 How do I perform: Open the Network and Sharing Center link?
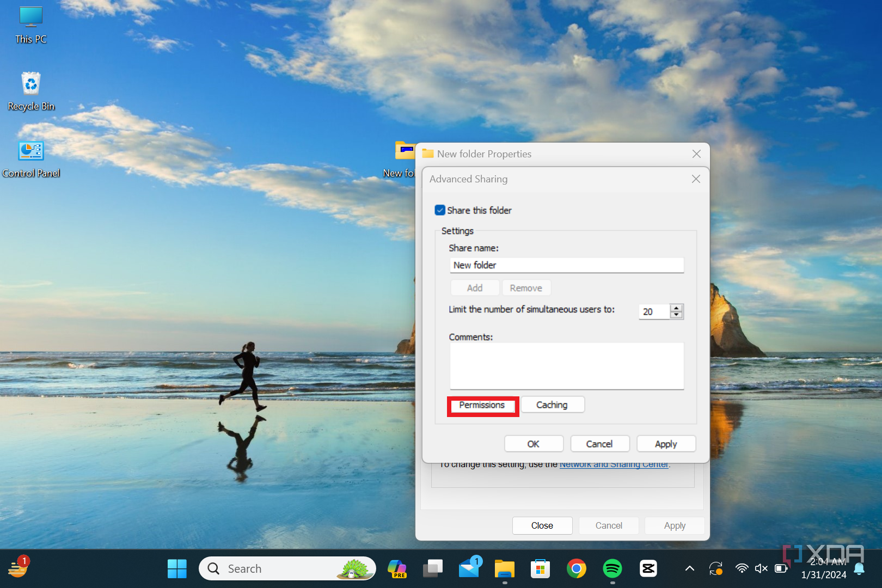point(614,464)
